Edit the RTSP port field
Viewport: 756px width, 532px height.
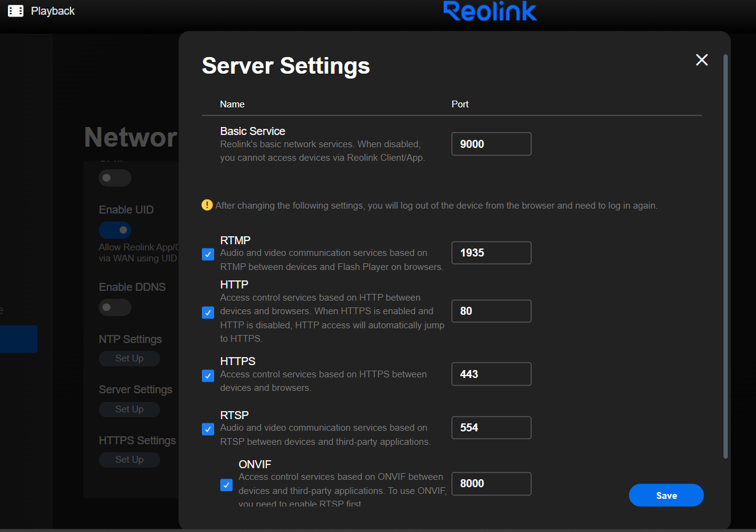click(492, 428)
